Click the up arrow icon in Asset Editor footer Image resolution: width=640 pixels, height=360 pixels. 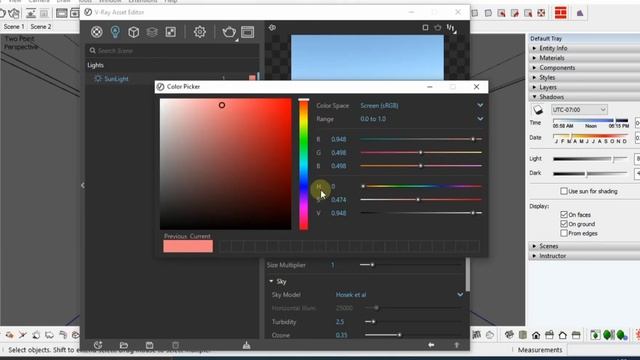point(456,345)
